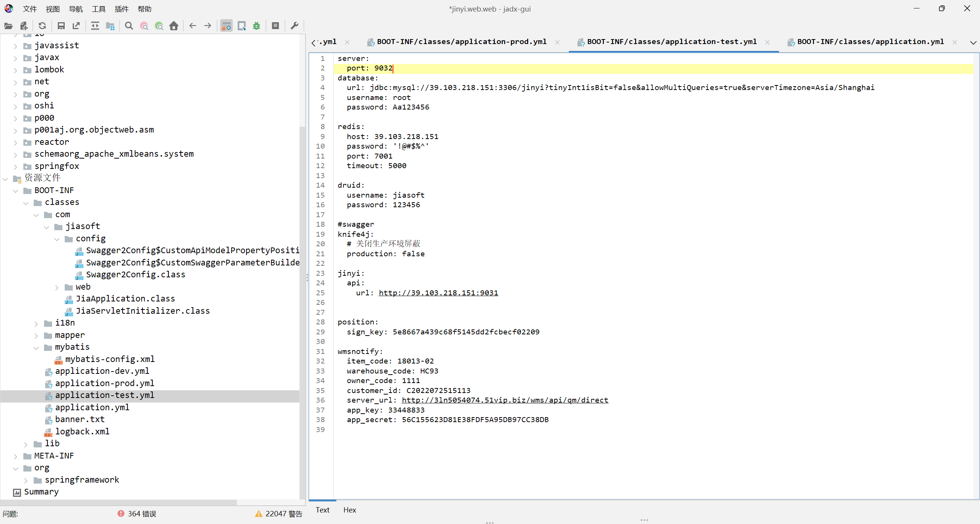Click the green bug debugger icon
Image resolution: width=980 pixels, height=524 pixels.
[x=256, y=26]
